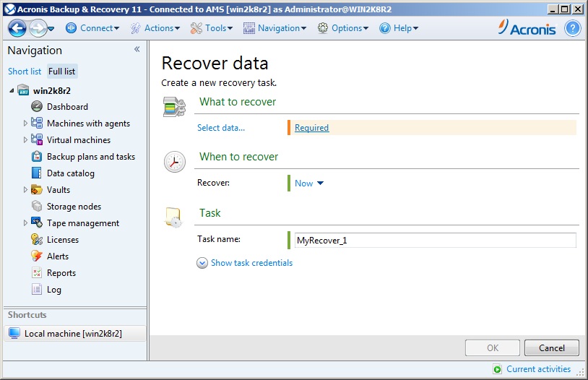The height and width of the screenshot is (380, 588).
Task: Open Data catalog
Action: [71, 173]
